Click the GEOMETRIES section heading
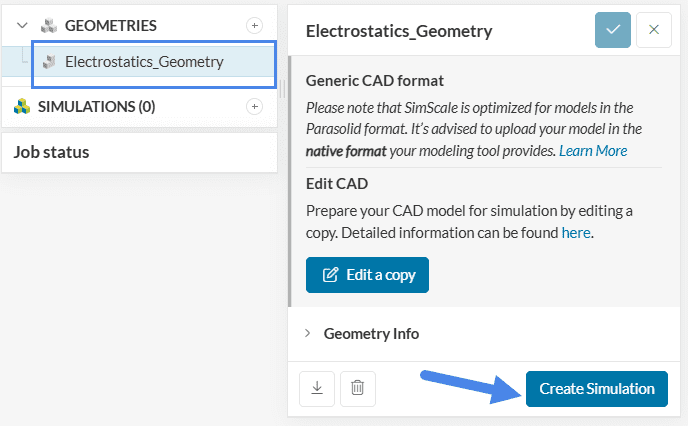The height and width of the screenshot is (426, 688). pos(110,24)
